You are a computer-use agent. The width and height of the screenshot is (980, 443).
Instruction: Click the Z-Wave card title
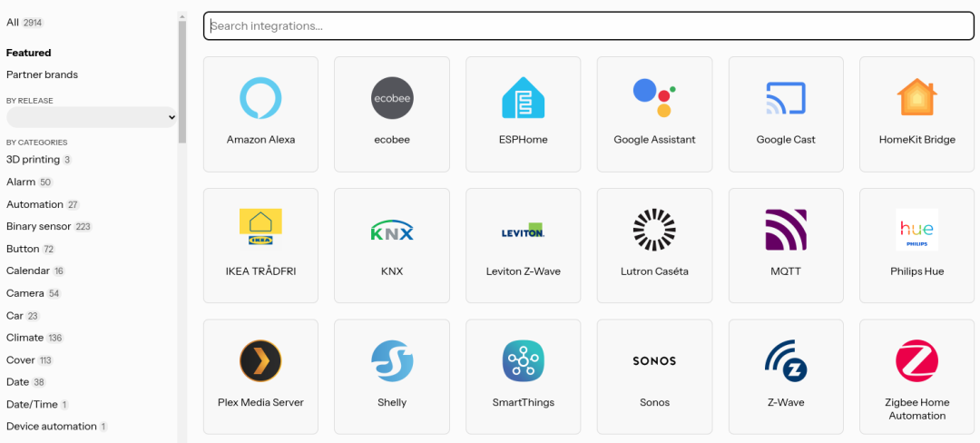coord(786,402)
